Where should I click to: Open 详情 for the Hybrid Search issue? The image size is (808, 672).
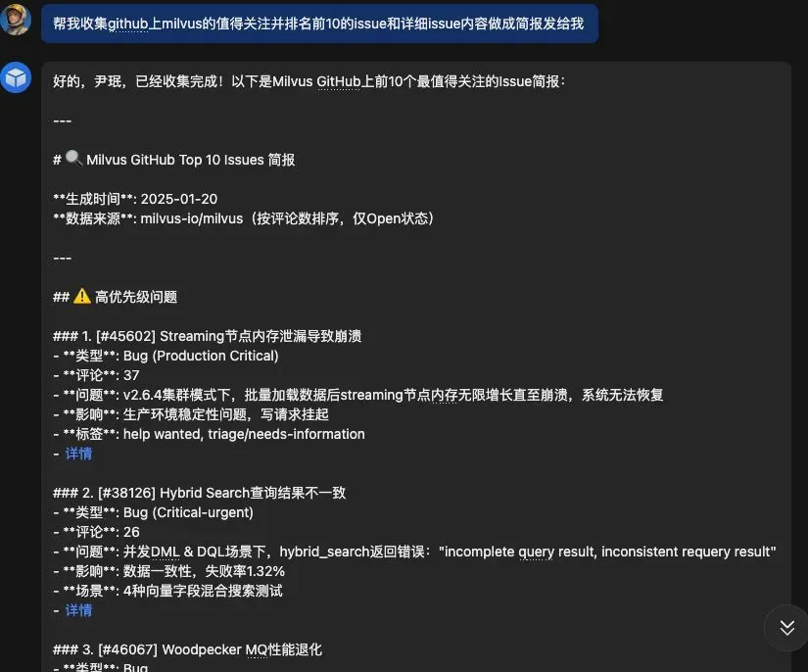[x=78, y=609]
